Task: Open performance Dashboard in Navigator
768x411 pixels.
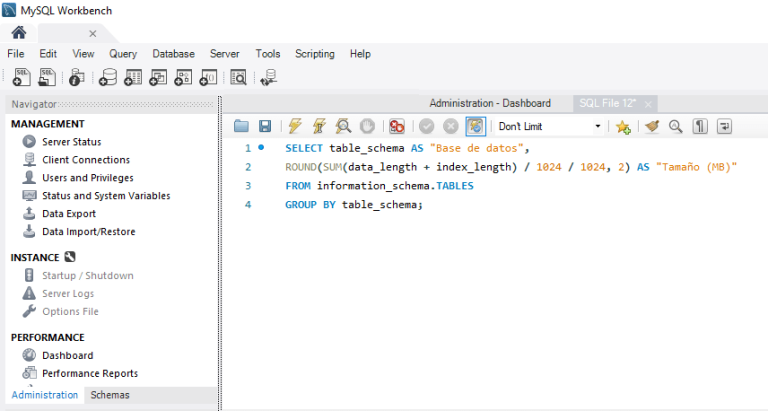Action: click(68, 355)
